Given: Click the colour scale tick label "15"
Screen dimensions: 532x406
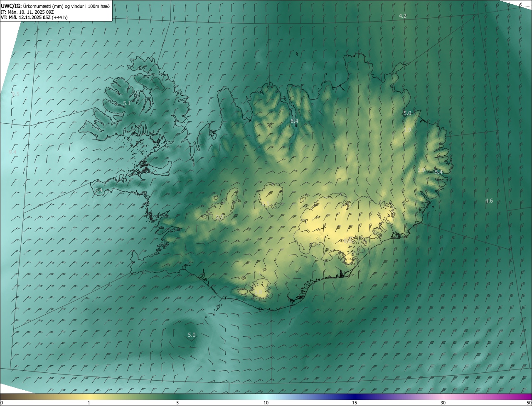Looking at the screenshot, I should click(x=355, y=403).
